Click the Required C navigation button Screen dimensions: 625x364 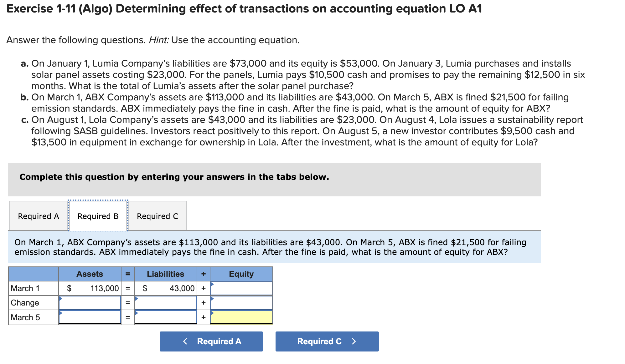[x=327, y=341]
